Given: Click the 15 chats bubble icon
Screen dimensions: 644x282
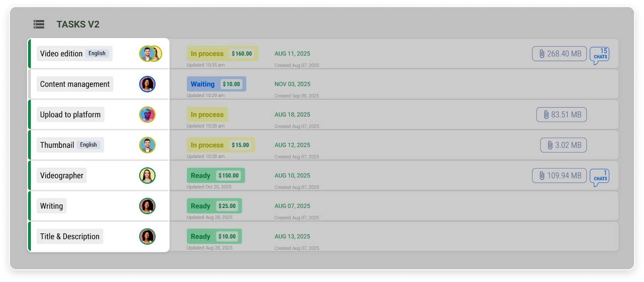Looking at the screenshot, I should coord(600,54).
